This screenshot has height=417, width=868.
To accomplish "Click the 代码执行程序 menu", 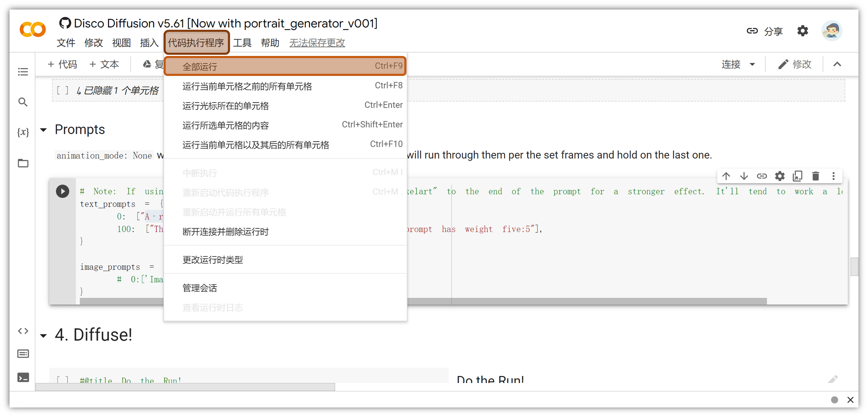I will click(196, 43).
